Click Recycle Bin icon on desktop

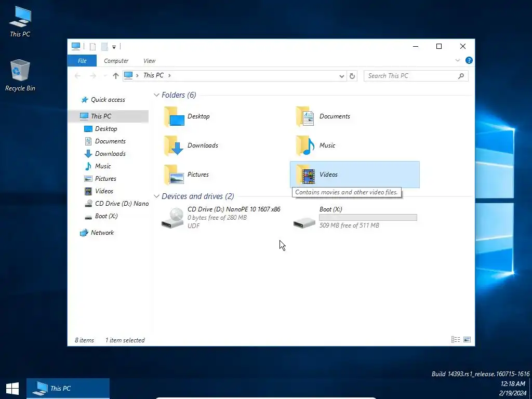[20, 75]
